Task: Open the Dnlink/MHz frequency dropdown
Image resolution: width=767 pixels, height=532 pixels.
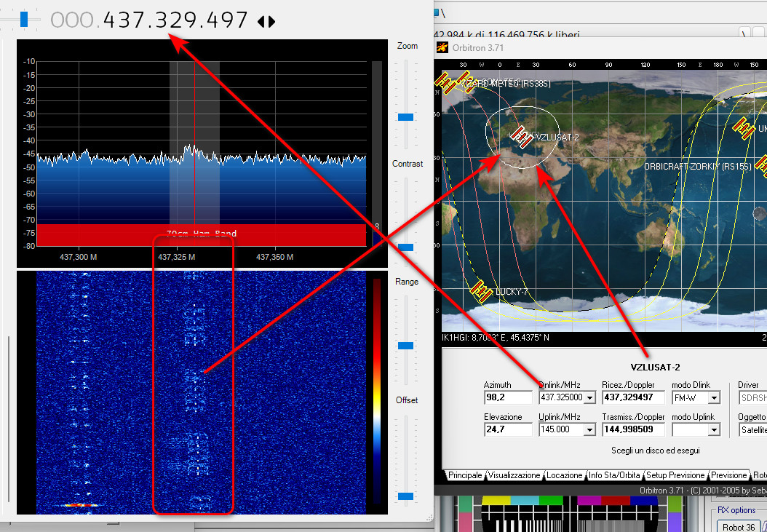Action: coord(589,398)
